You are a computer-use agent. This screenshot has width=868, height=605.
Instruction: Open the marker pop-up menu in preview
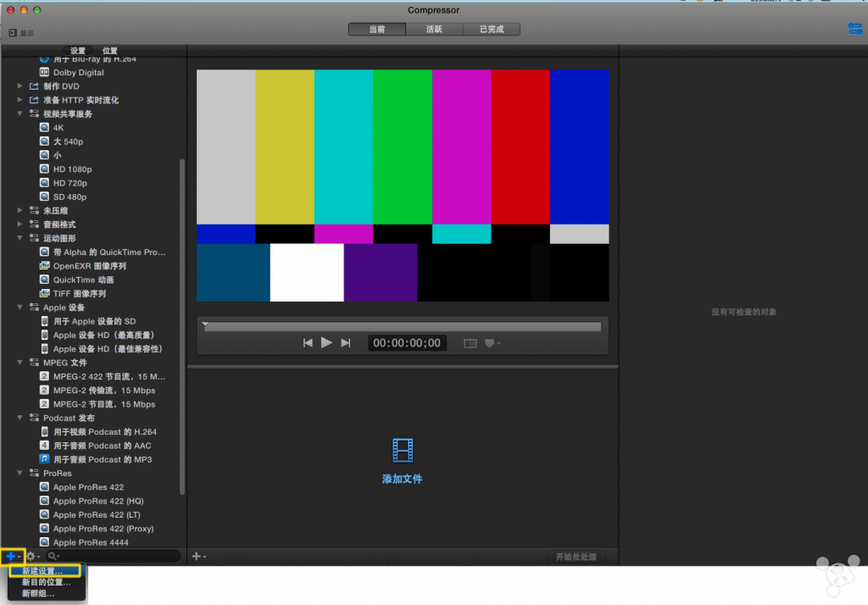coord(492,343)
